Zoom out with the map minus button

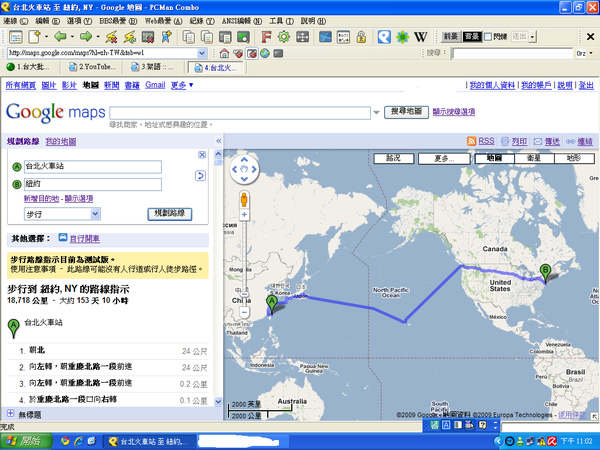click(244, 313)
